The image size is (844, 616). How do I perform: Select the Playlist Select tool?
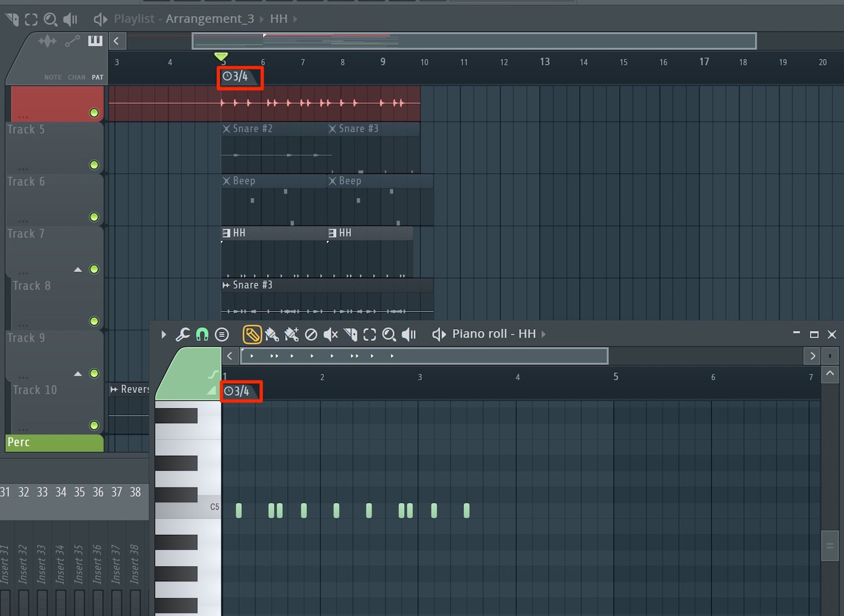point(31,19)
